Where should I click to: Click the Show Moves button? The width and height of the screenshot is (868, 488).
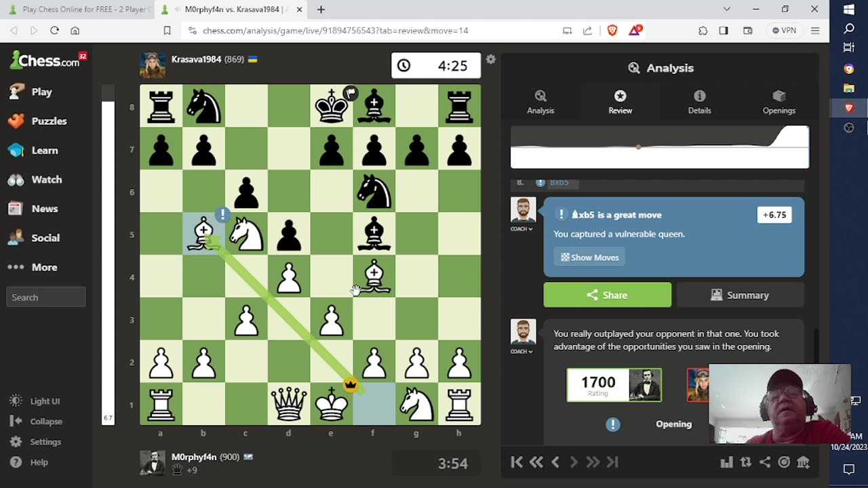click(590, 258)
